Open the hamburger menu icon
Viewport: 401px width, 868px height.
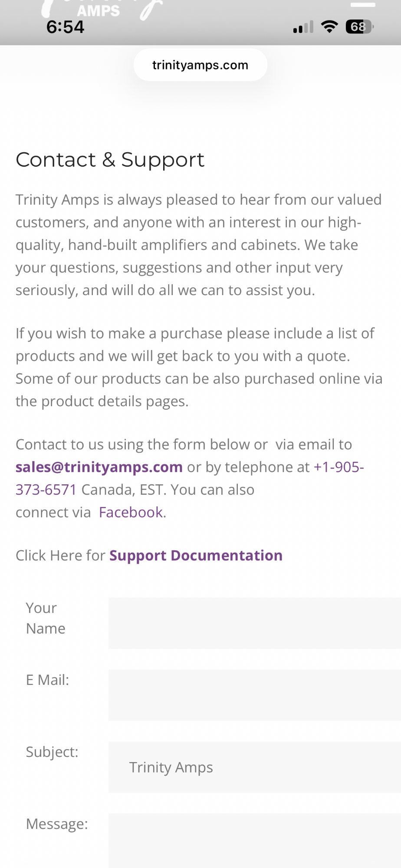coord(363,5)
